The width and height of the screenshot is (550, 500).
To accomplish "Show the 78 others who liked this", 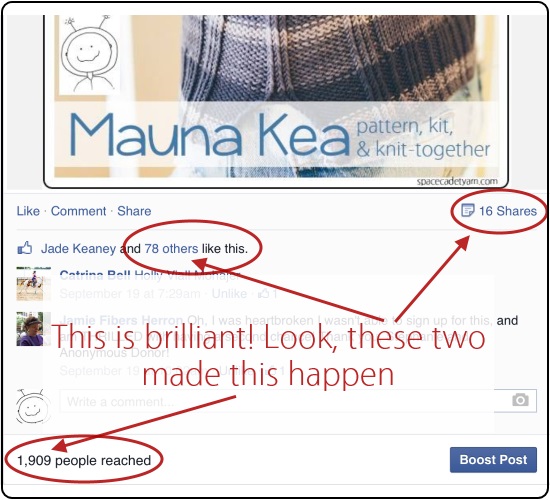I will pyautogui.click(x=171, y=249).
